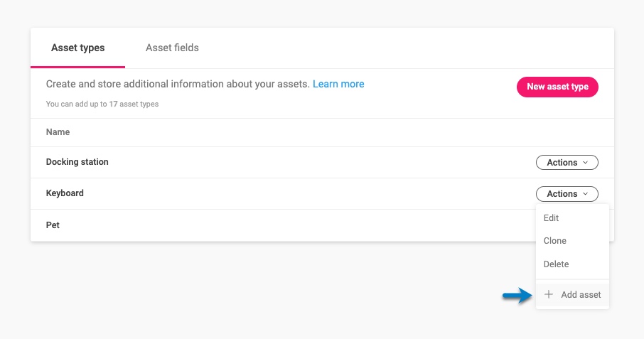Choose Clone from the Keyboard actions menu
The width and height of the screenshot is (644, 339).
click(x=554, y=241)
